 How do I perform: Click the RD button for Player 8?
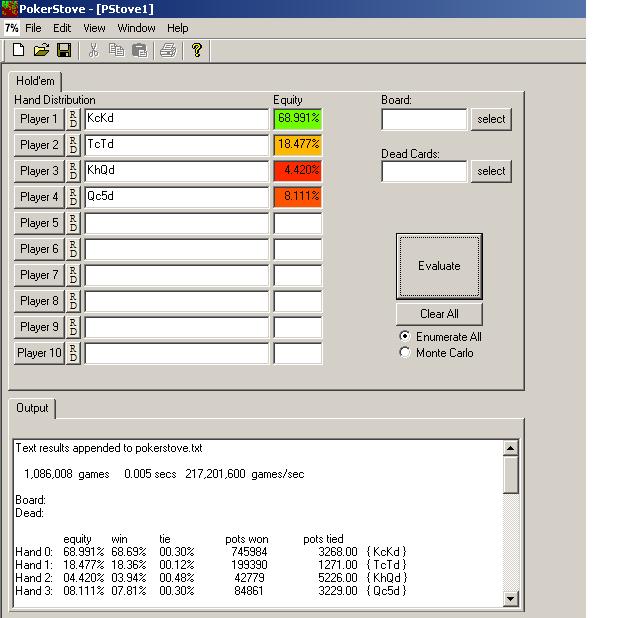point(73,301)
